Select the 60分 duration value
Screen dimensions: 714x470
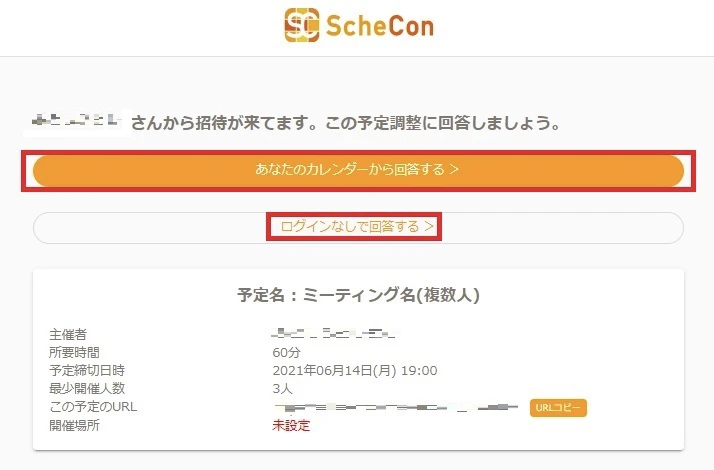point(286,352)
